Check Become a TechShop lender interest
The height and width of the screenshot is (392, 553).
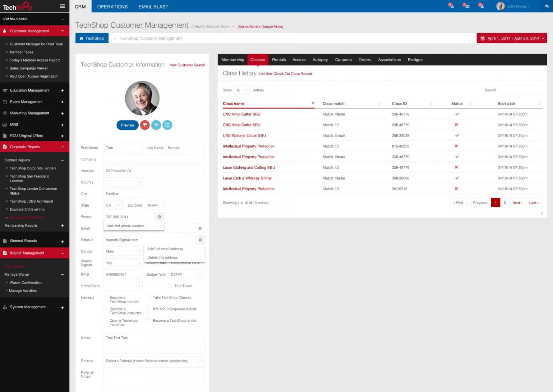(148, 321)
